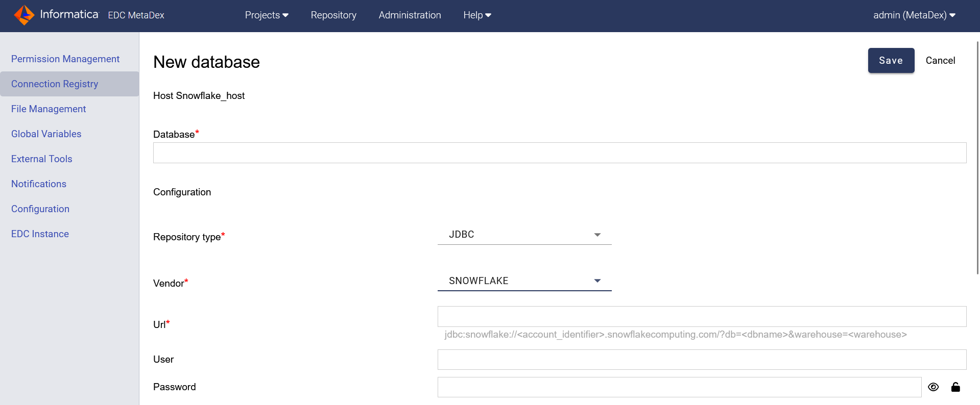
Task: Save the new database
Action: click(x=891, y=61)
